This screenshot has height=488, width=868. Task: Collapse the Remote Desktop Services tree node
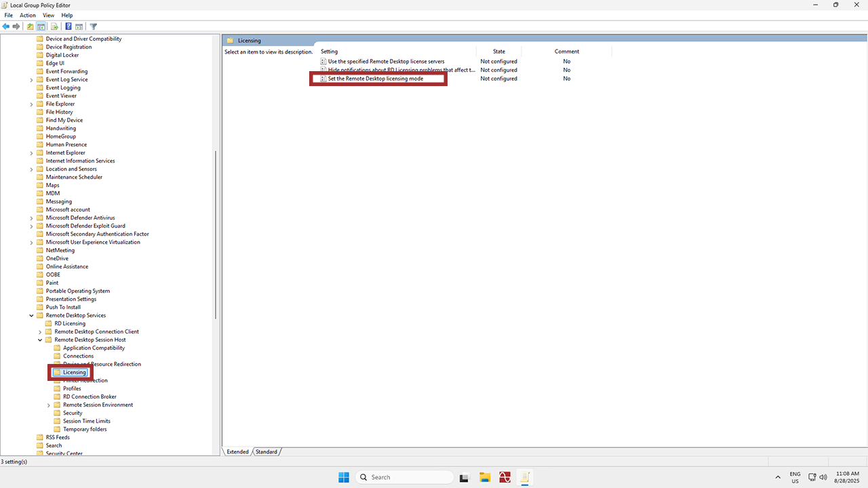(31, 315)
